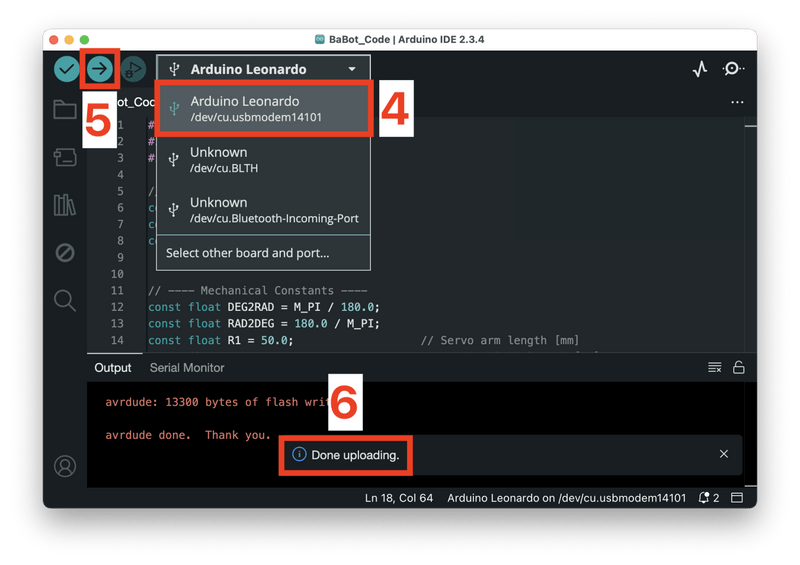Screen dimensions: 800x565
Task: Open the Boards Manager sidebar icon
Action: pyautogui.click(x=65, y=157)
